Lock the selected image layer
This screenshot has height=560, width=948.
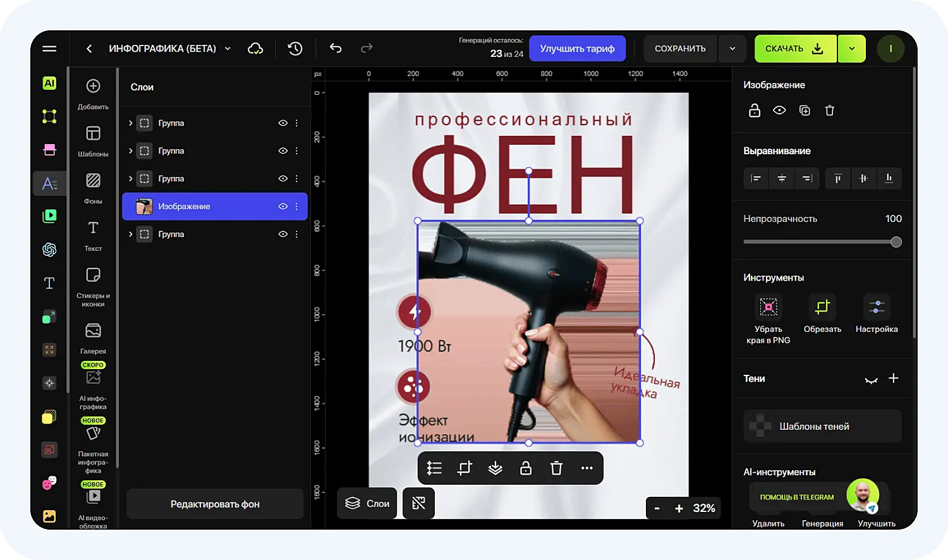(x=754, y=110)
